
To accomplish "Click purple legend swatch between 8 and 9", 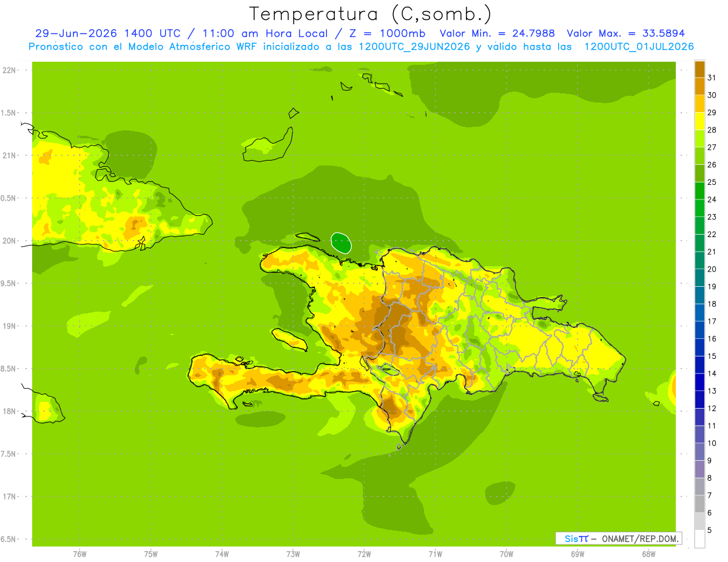I will [699, 469].
